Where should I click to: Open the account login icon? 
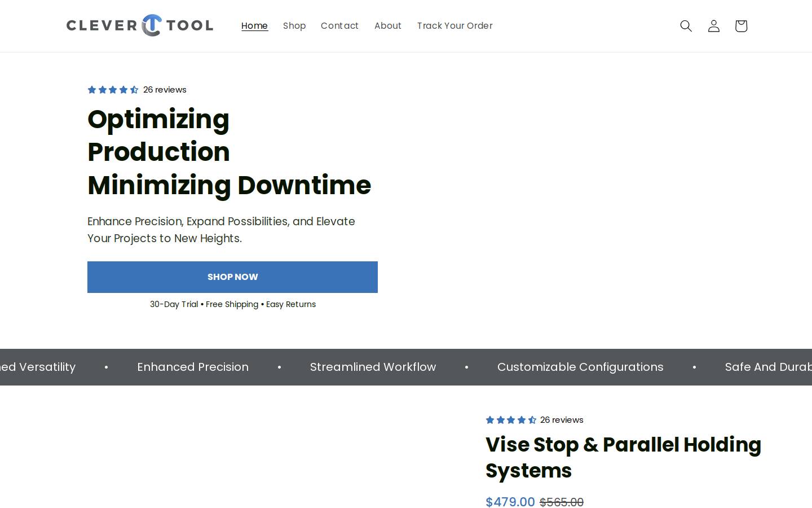click(713, 26)
